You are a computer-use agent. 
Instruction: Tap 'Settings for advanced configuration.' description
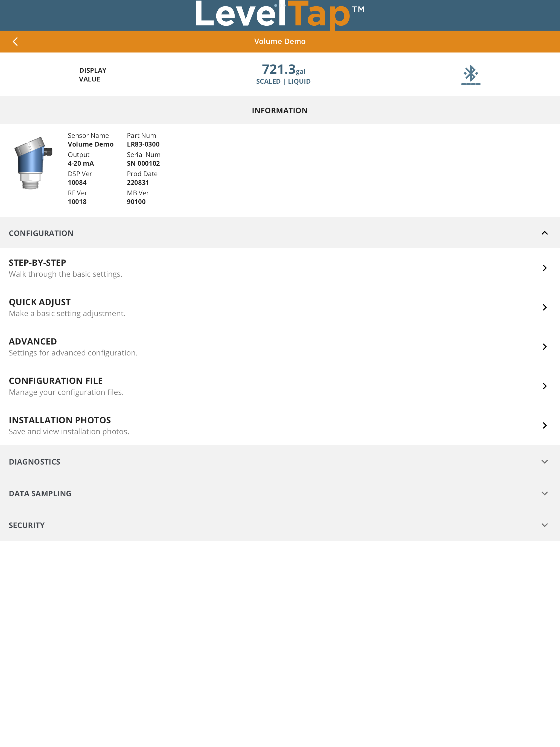coord(73,353)
